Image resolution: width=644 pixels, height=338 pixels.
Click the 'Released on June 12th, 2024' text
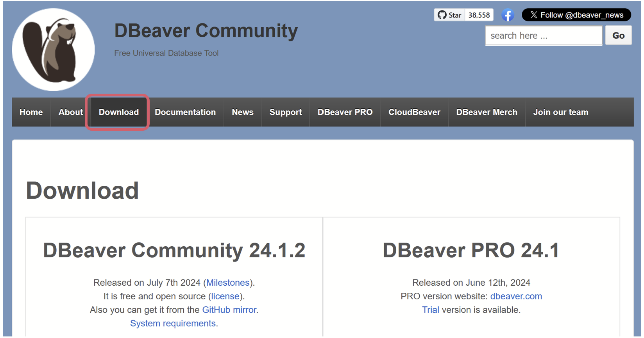pyautogui.click(x=471, y=283)
